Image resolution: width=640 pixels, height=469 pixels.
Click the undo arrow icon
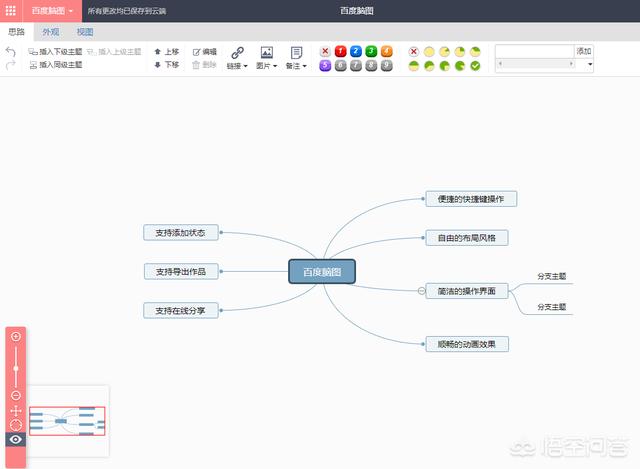[x=11, y=51]
